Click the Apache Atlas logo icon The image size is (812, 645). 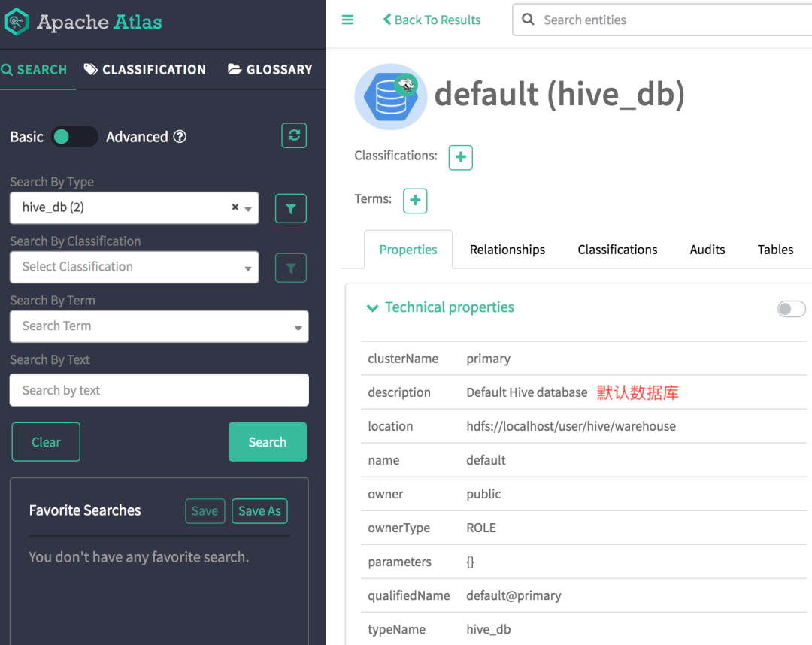click(16, 22)
